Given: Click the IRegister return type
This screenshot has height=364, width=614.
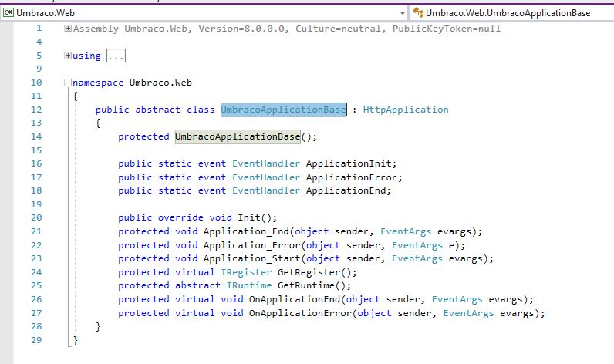Looking at the screenshot, I should pos(246,272).
